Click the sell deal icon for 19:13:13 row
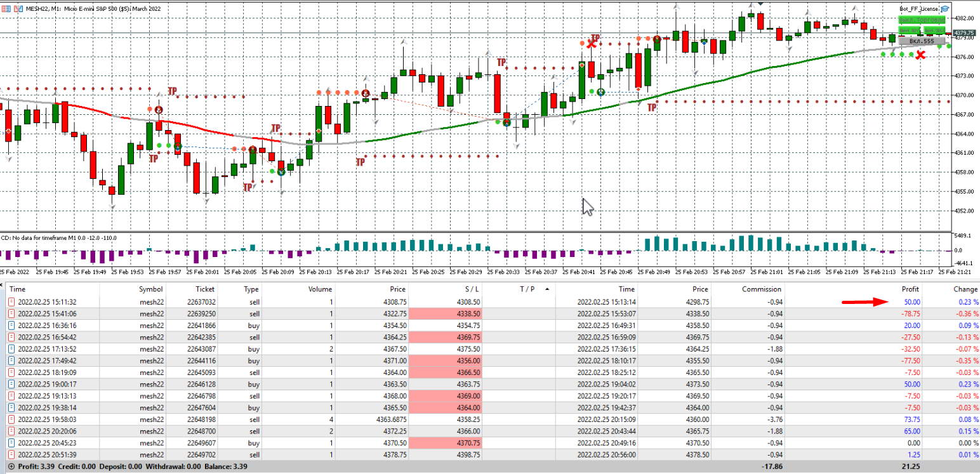980x474 pixels. (x=12, y=396)
